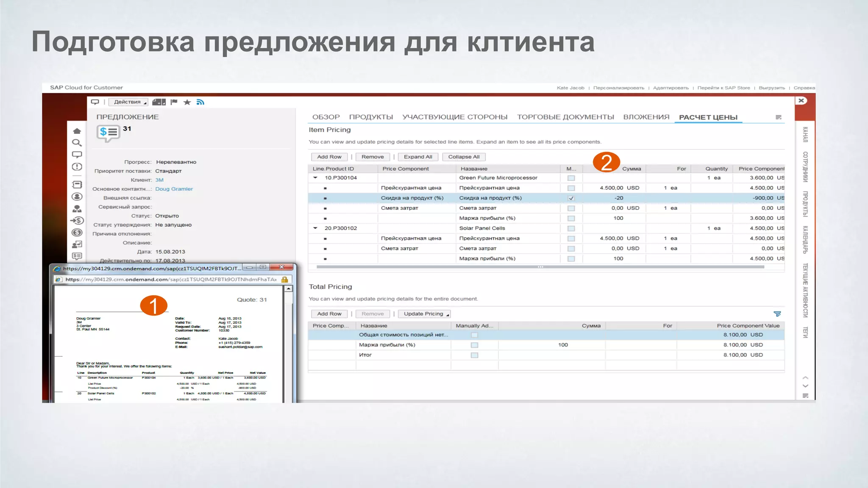The image size is (868, 488).
Task: Mark quote as favorite with star icon
Action: coord(187,102)
